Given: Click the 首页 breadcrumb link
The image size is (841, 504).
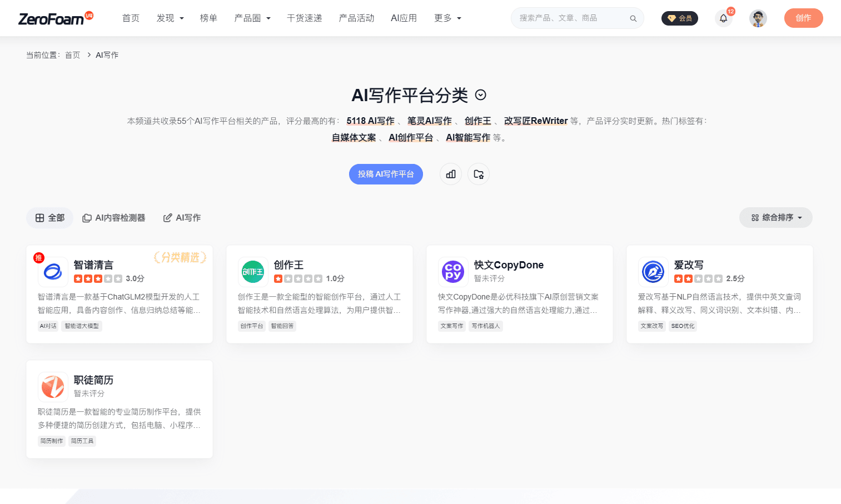Looking at the screenshot, I should tap(73, 55).
